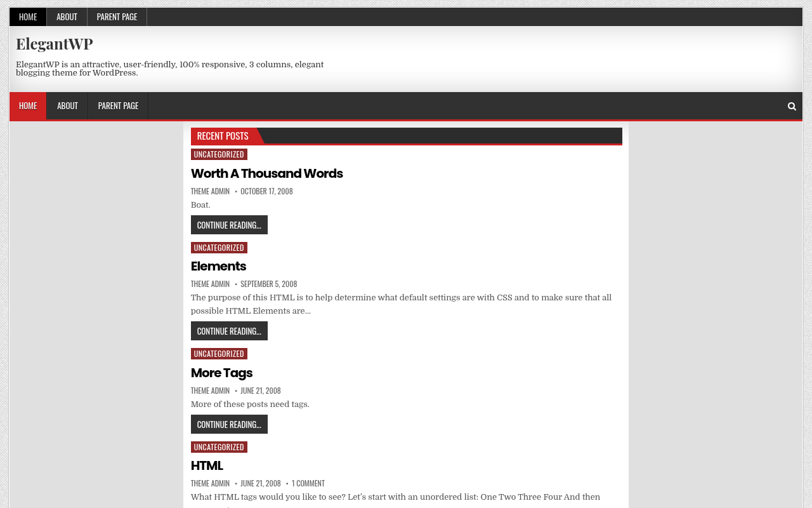This screenshot has width=812, height=508.
Task: Click Theme Admin author of More Tags post
Action: pyautogui.click(x=210, y=391)
